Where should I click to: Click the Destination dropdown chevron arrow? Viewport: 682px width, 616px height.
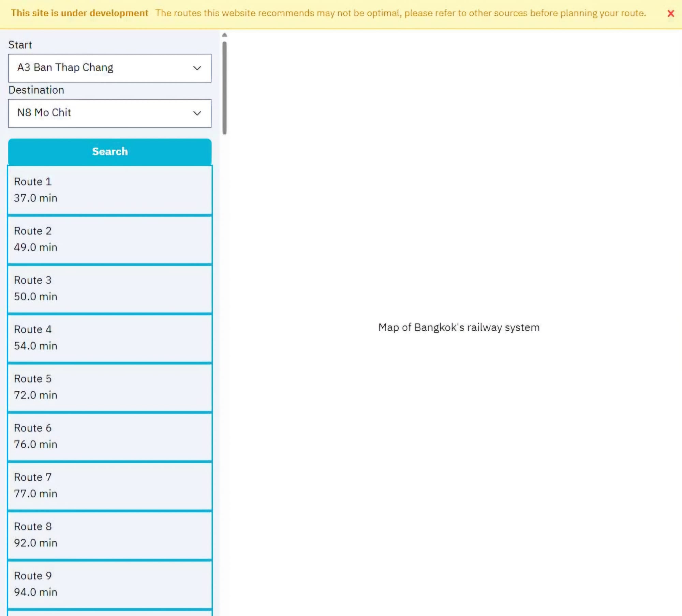pos(197,113)
